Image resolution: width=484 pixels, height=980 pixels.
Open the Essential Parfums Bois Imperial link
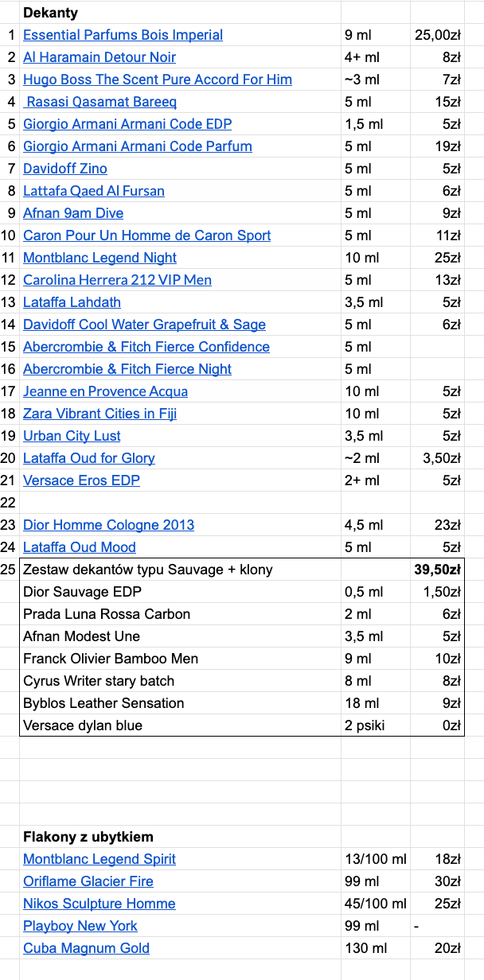(x=123, y=35)
